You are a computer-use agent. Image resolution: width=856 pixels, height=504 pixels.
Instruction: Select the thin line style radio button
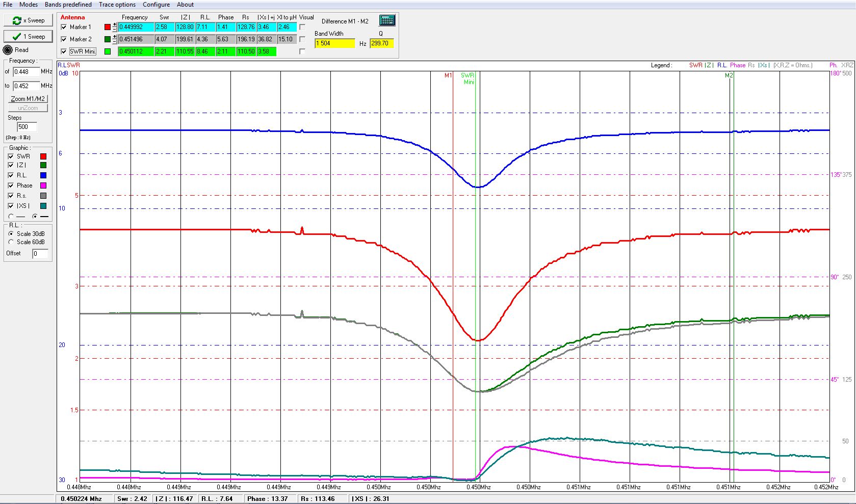coord(11,217)
